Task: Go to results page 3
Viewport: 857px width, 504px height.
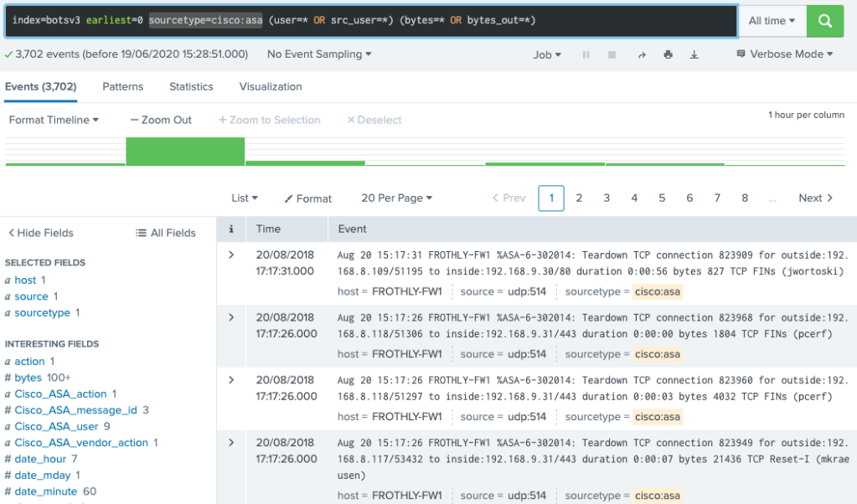Action: (607, 198)
